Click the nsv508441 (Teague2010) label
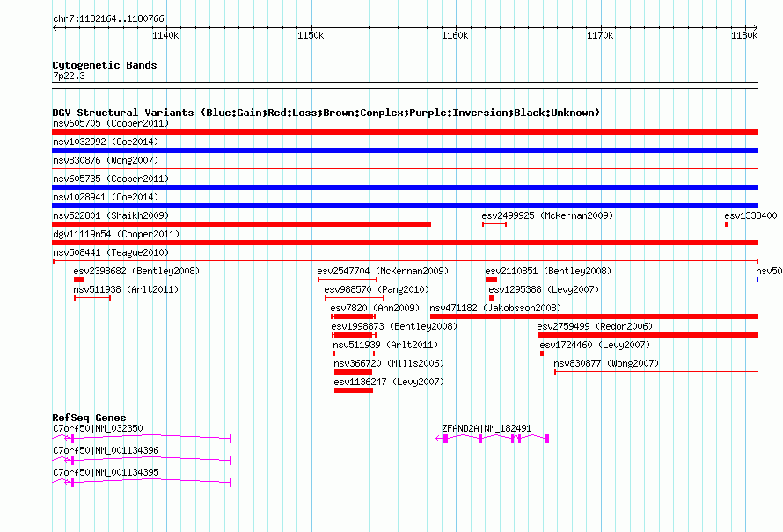783x532 pixels. click(x=111, y=252)
